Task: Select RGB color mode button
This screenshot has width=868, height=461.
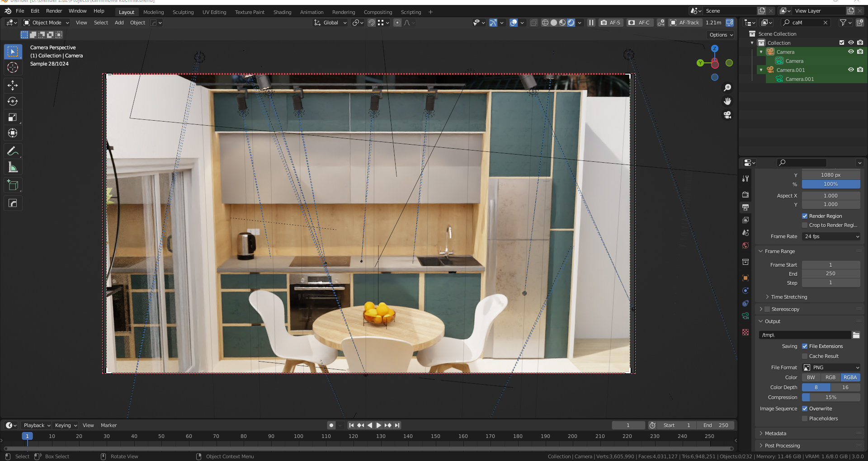Action: (x=830, y=377)
